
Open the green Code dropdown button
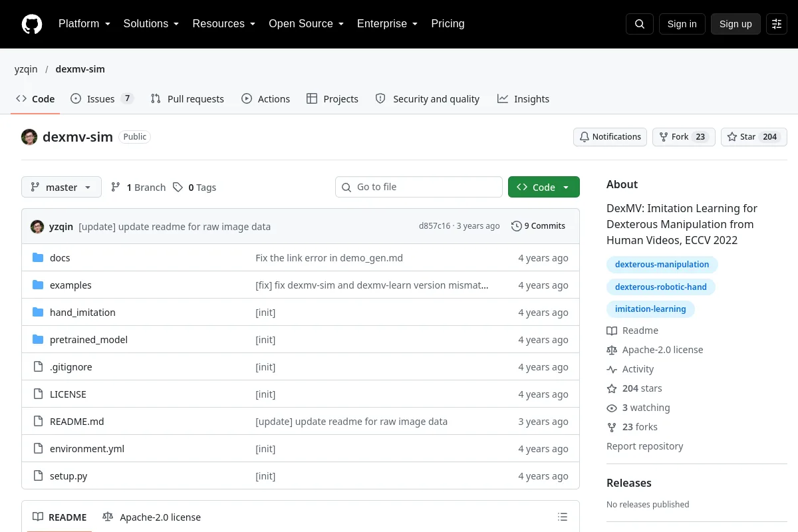tap(544, 188)
